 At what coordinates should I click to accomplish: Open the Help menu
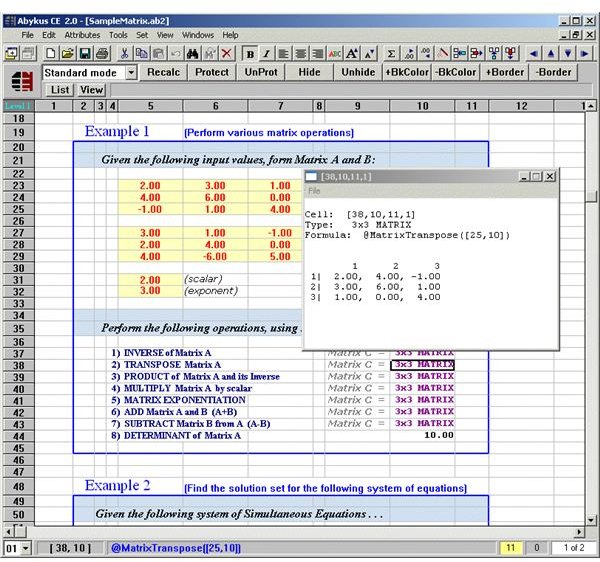point(230,35)
